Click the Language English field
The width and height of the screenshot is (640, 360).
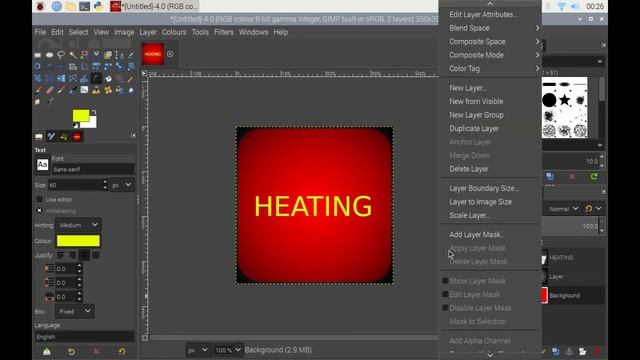pyautogui.click(x=84, y=337)
